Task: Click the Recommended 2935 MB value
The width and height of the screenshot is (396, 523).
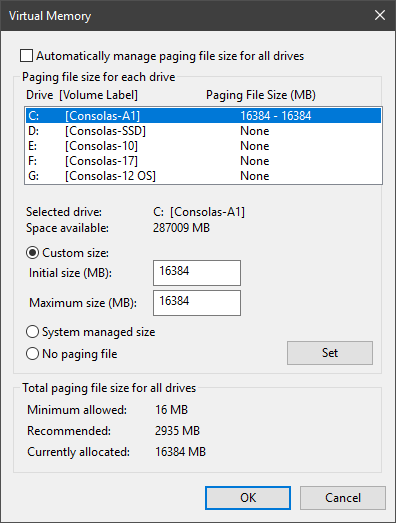Action: (x=177, y=431)
